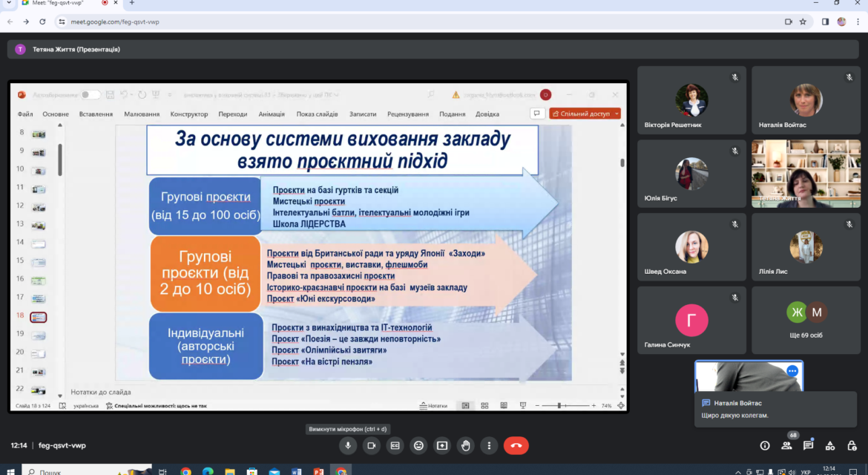Open the chat messages panel
This screenshot has width=868, height=475.
[x=808, y=445]
